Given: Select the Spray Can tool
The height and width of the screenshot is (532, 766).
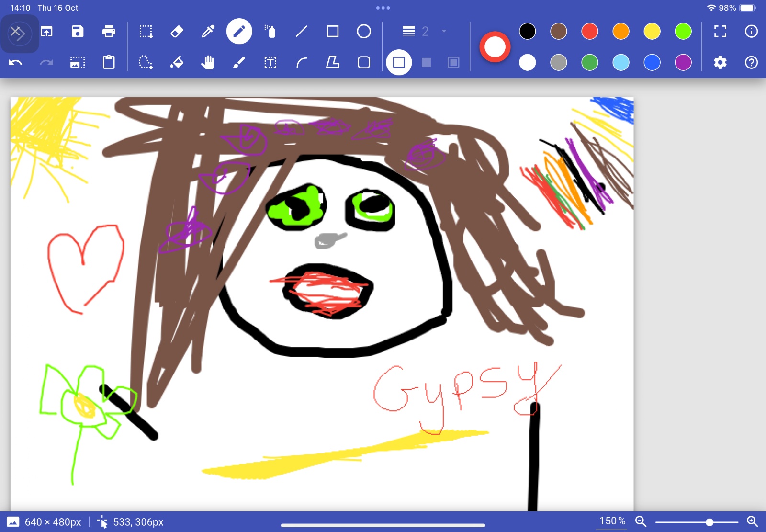Looking at the screenshot, I should click(270, 32).
